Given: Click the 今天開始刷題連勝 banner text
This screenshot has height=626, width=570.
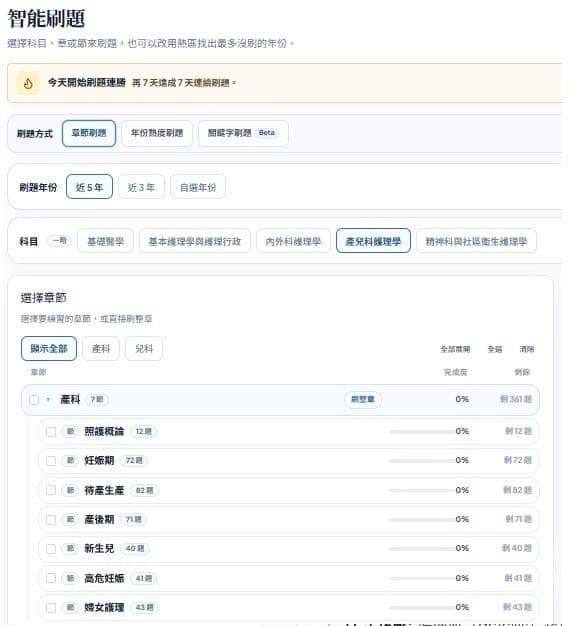Looking at the screenshot, I should click(x=87, y=83).
